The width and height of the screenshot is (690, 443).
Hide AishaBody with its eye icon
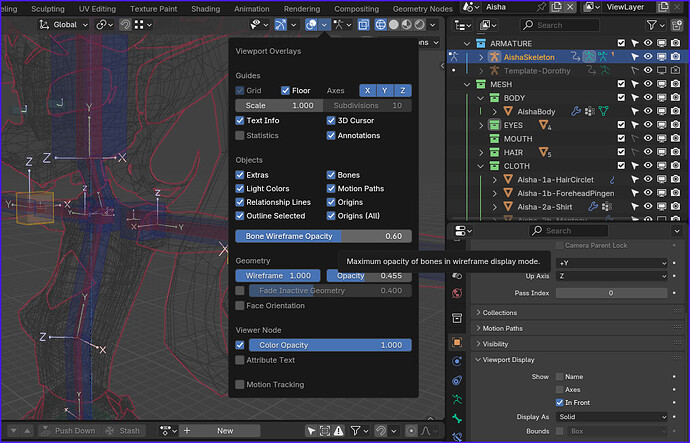tap(648, 111)
